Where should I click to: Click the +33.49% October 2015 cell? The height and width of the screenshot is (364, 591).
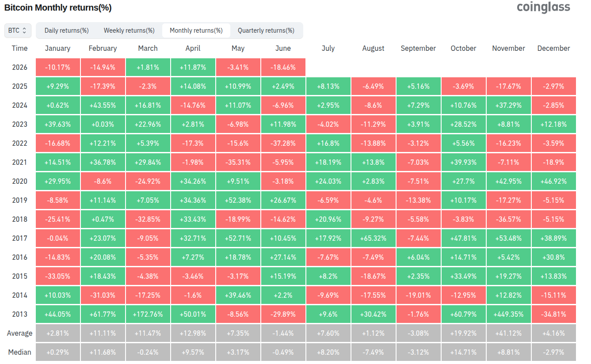(464, 276)
